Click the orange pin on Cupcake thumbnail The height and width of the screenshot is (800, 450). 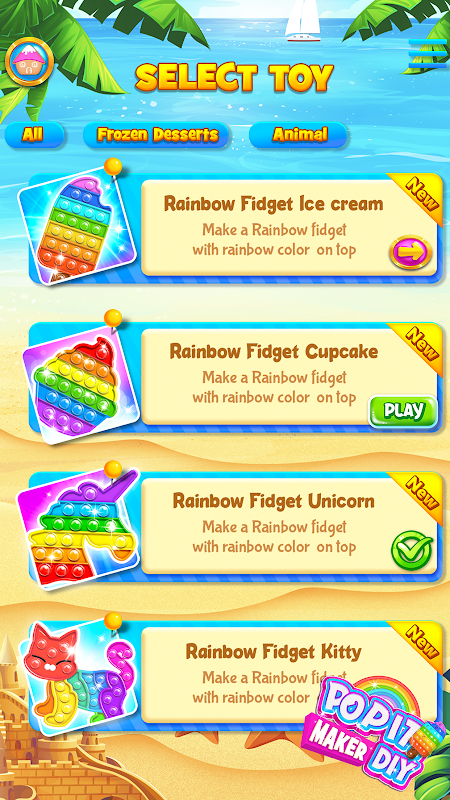(x=113, y=319)
